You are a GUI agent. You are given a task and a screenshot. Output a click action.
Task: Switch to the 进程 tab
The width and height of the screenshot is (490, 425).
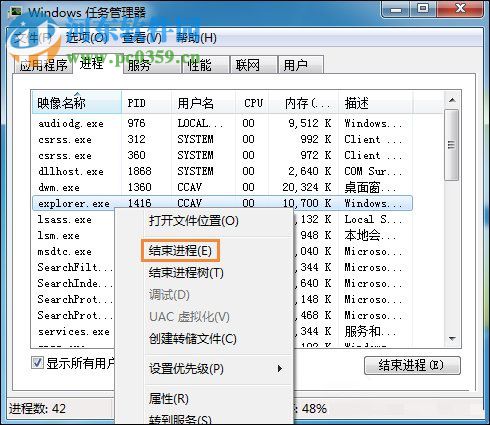tap(91, 63)
